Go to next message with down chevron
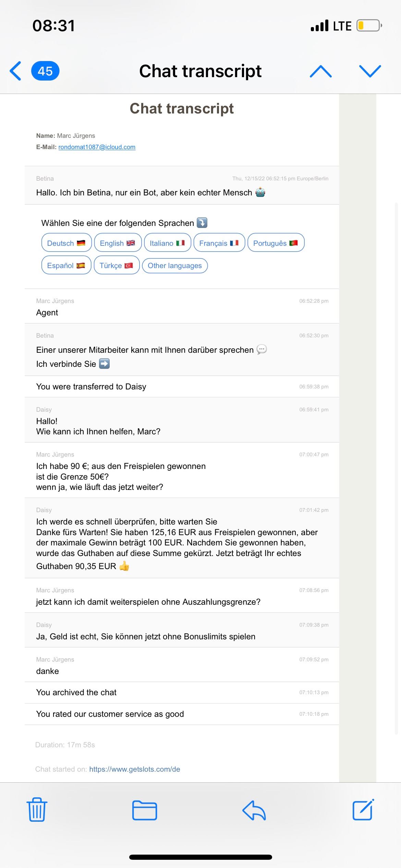The image size is (401, 868). coord(370,71)
